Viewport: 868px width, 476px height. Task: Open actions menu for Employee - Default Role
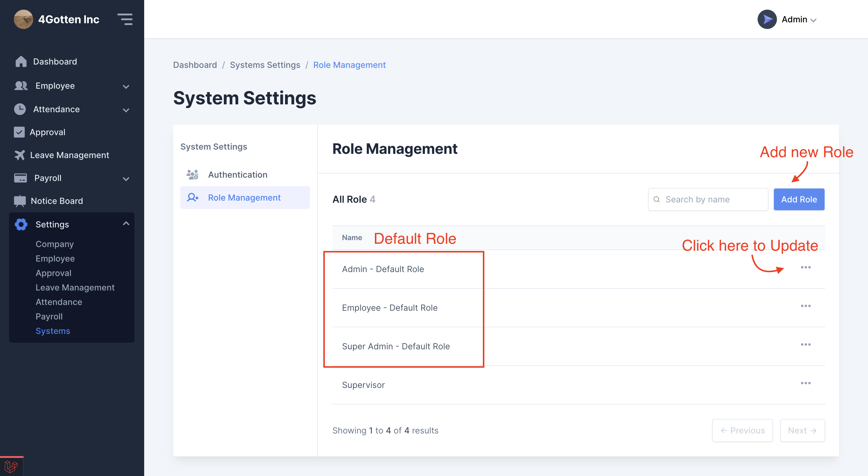[x=806, y=306]
